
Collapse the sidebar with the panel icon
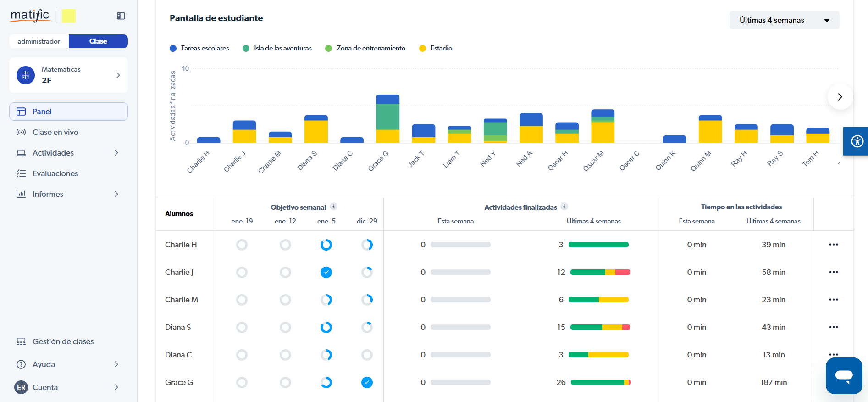point(121,16)
